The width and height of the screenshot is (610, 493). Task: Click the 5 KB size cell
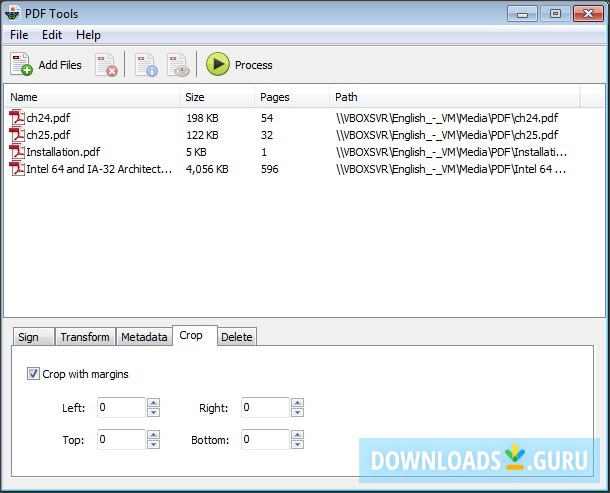point(196,152)
